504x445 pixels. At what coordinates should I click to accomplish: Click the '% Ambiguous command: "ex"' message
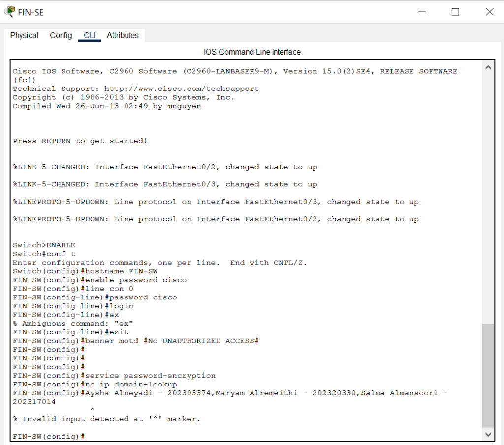tap(73, 324)
